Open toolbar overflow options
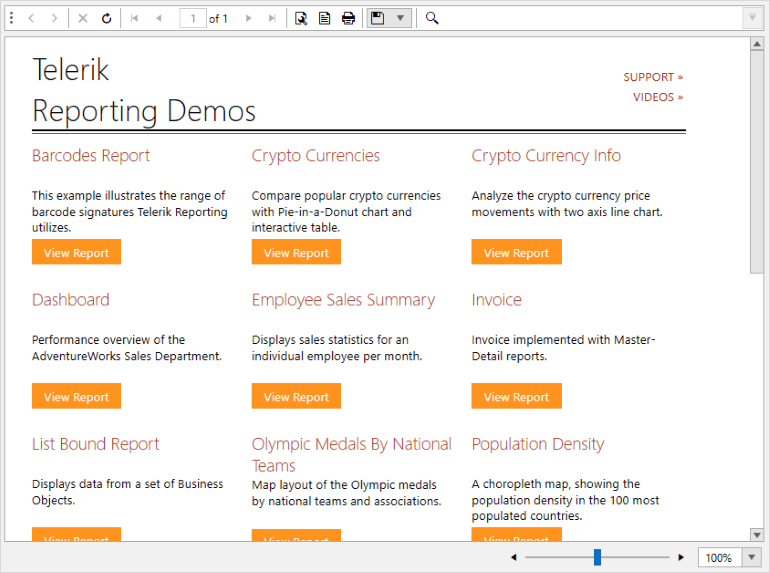770x573 pixels. (x=752, y=18)
